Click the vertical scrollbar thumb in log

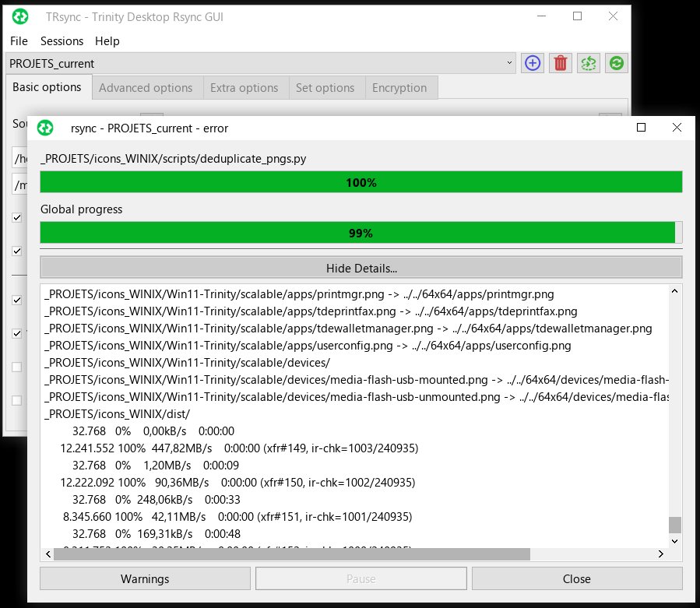point(674,525)
